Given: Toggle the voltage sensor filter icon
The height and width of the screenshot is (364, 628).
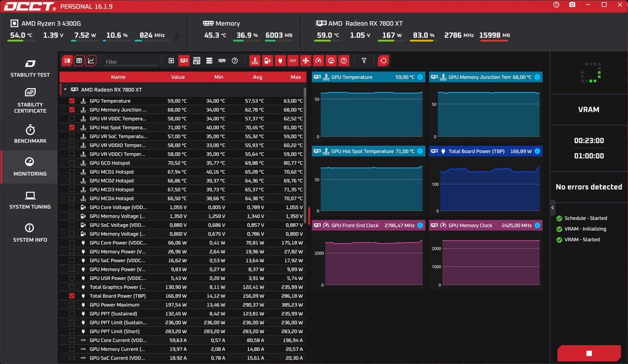Looking at the screenshot, I should click(x=268, y=61).
